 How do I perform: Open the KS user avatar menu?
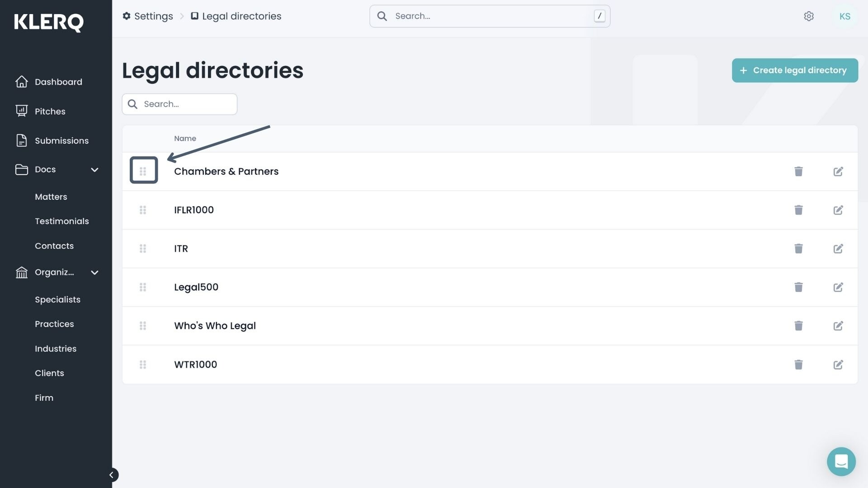click(844, 16)
